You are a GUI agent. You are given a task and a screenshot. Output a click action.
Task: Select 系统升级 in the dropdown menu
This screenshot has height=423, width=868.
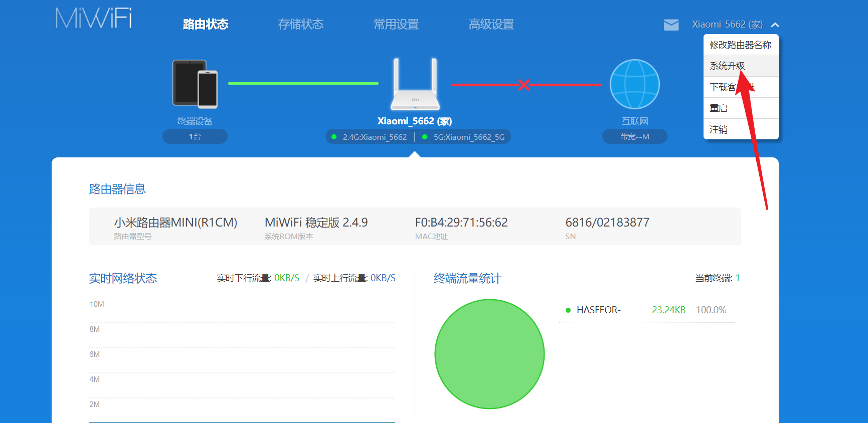pos(741,66)
